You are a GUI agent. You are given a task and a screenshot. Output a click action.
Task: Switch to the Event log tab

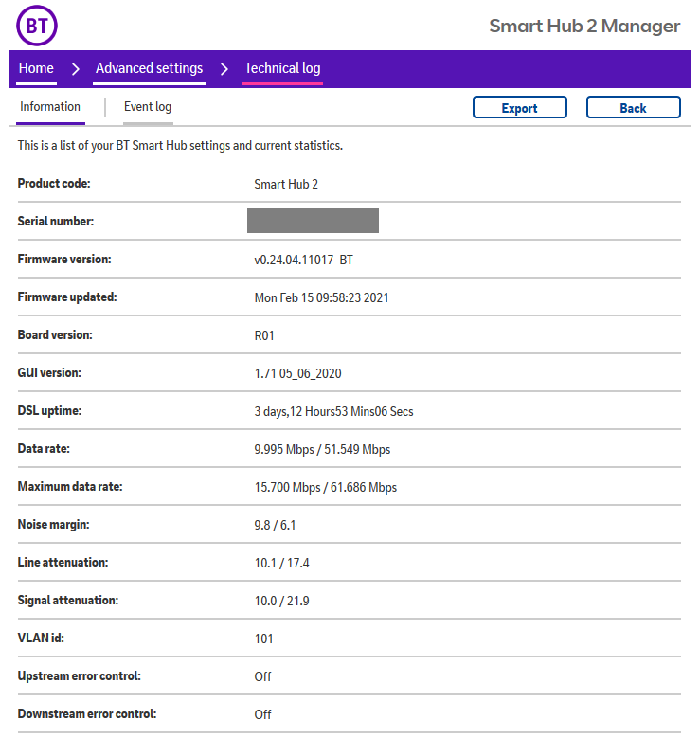coord(148,107)
